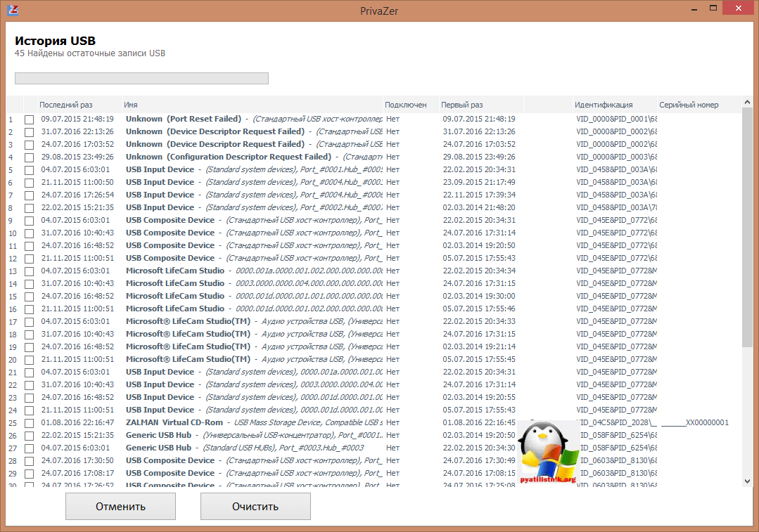
Task: Check the ZALMAN Virtual CD-Rom row checkbox
Action: (29, 423)
